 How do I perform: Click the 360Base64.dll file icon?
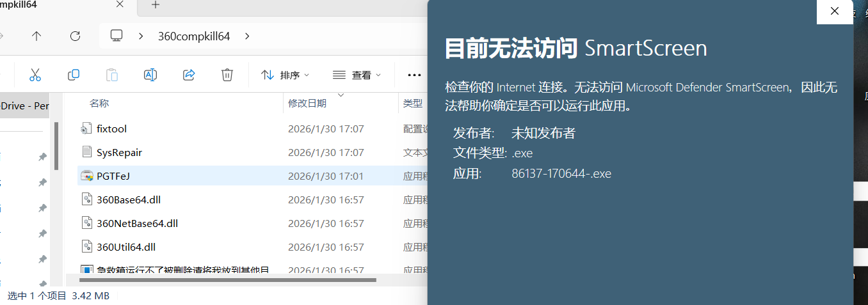(87, 199)
